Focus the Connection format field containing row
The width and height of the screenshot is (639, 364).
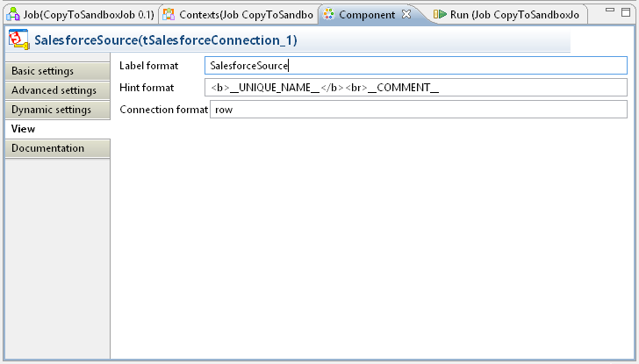coord(418,109)
